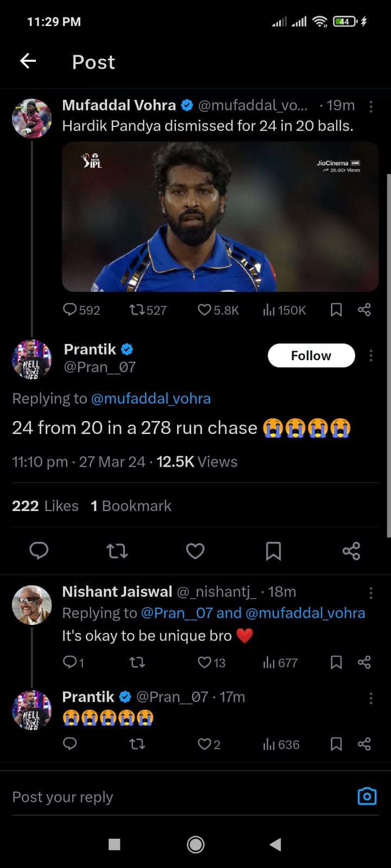
Task: Open Hardik Pandya post image
Action: click(x=220, y=216)
